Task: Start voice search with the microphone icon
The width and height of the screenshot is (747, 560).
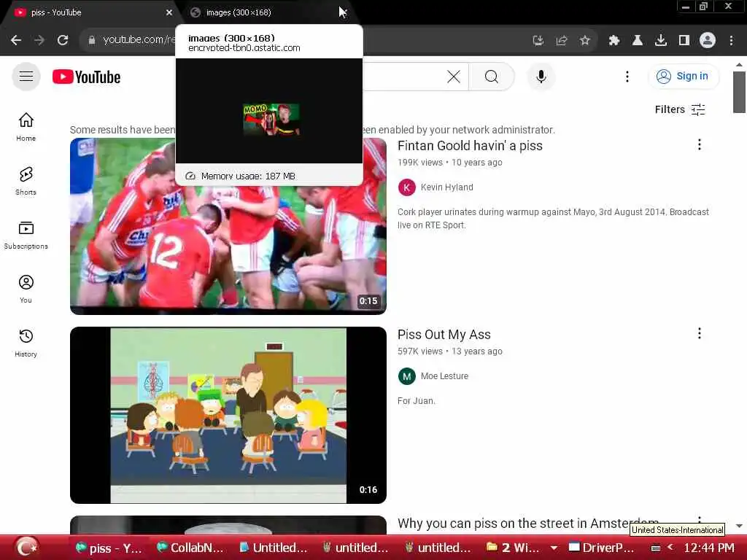Action: (x=541, y=76)
